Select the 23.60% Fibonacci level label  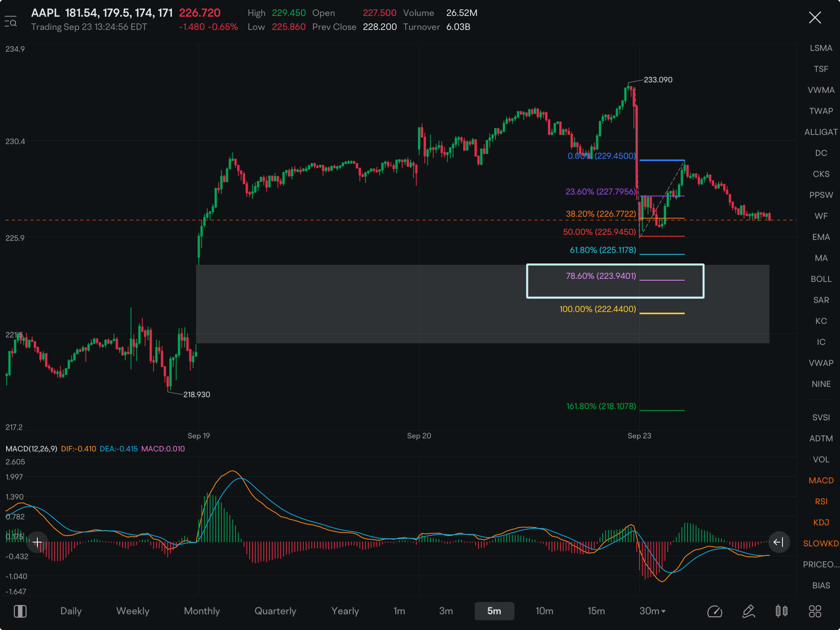[601, 191]
